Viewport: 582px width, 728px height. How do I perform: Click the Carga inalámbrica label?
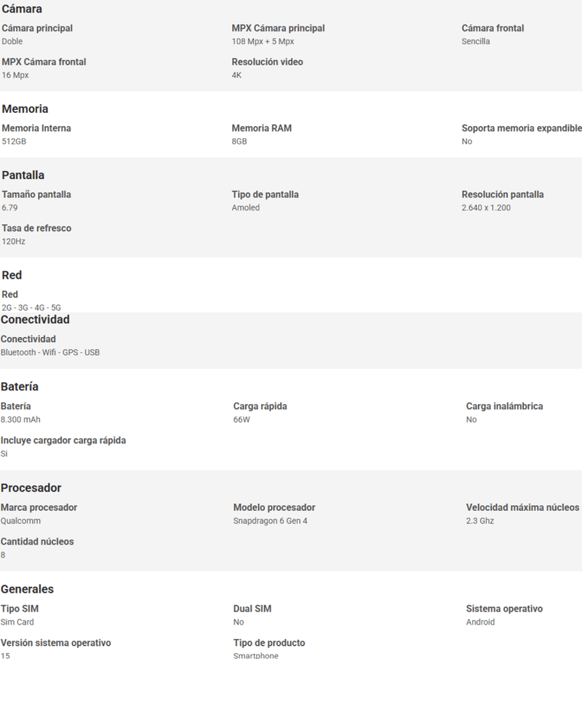pos(504,406)
